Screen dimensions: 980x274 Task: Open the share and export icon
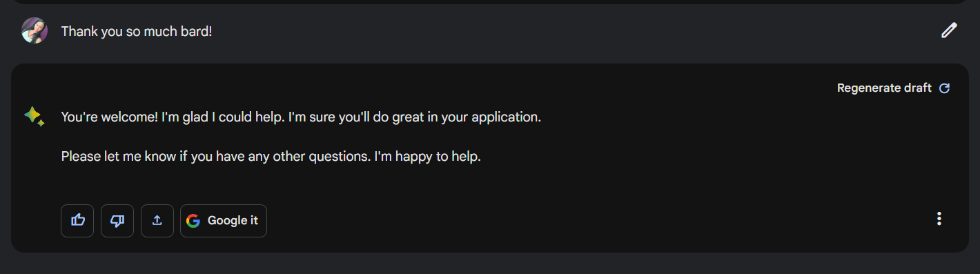157,221
